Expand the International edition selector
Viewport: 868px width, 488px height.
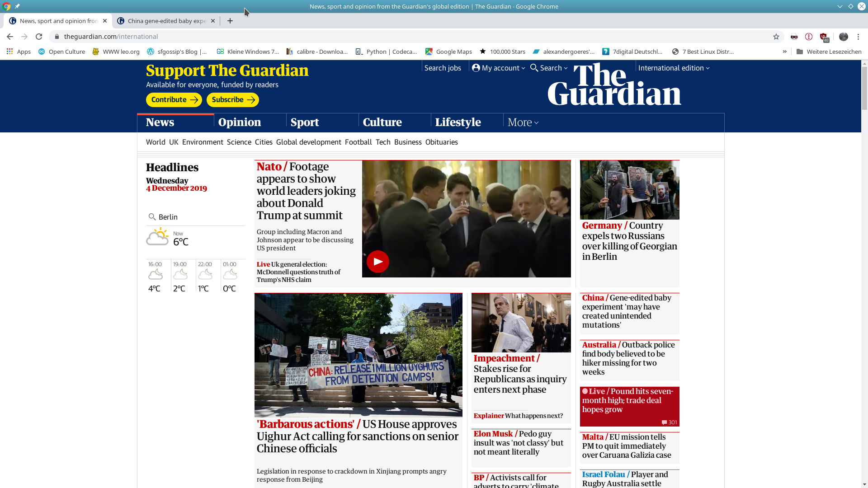point(674,68)
